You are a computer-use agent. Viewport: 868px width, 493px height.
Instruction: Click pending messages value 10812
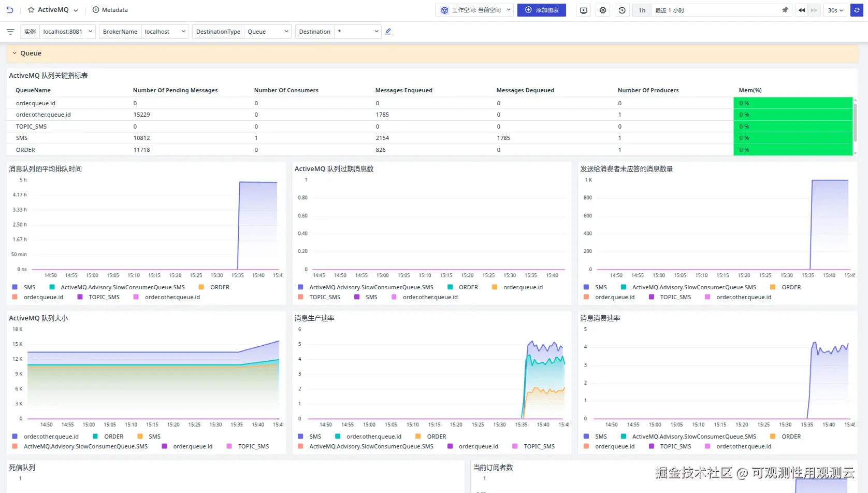coord(142,138)
